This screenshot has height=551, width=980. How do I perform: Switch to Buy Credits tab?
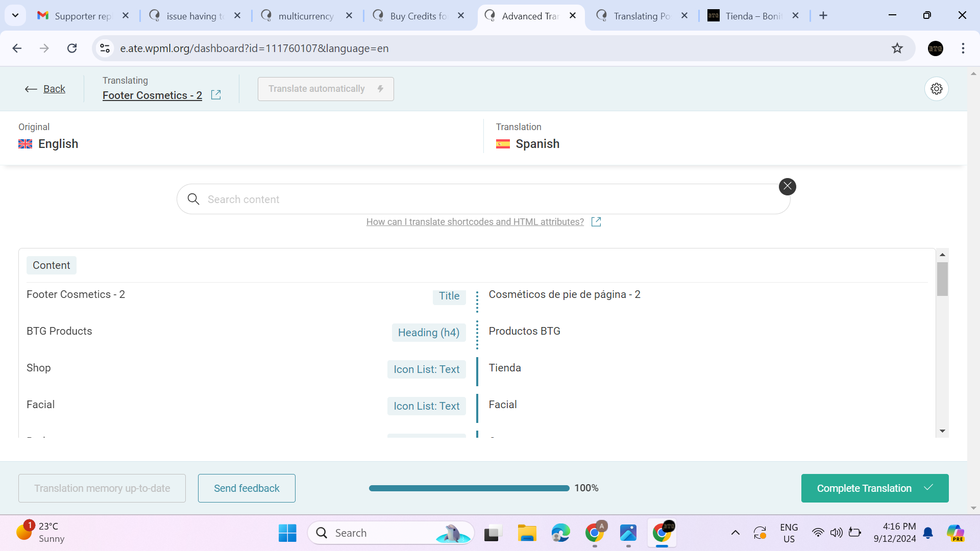[x=418, y=16]
